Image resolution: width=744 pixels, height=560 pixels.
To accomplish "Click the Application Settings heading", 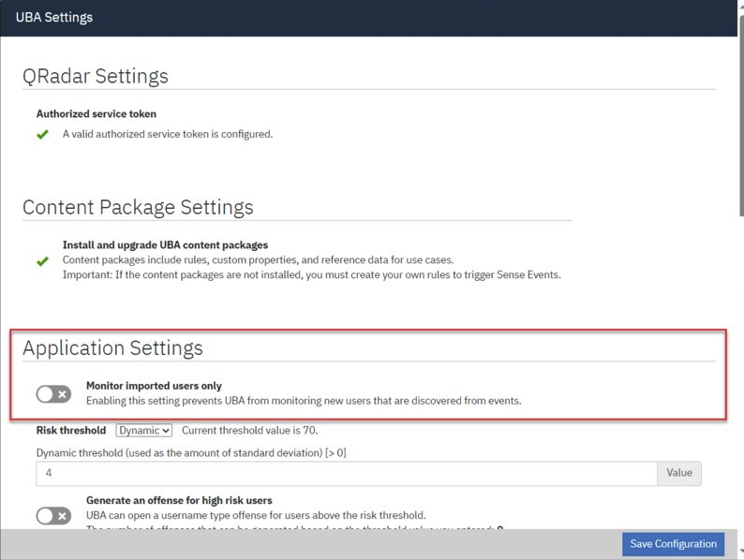I will (x=113, y=347).
